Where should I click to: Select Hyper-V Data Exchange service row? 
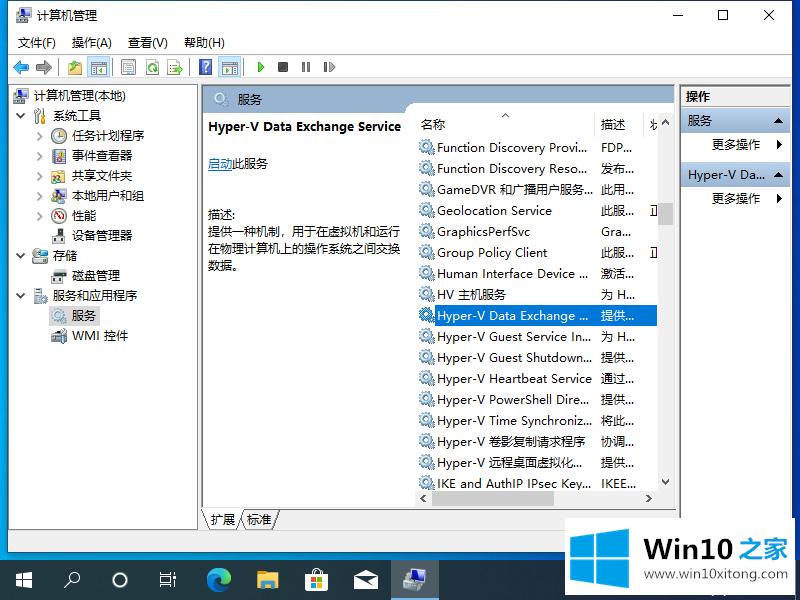pos(537,316)
